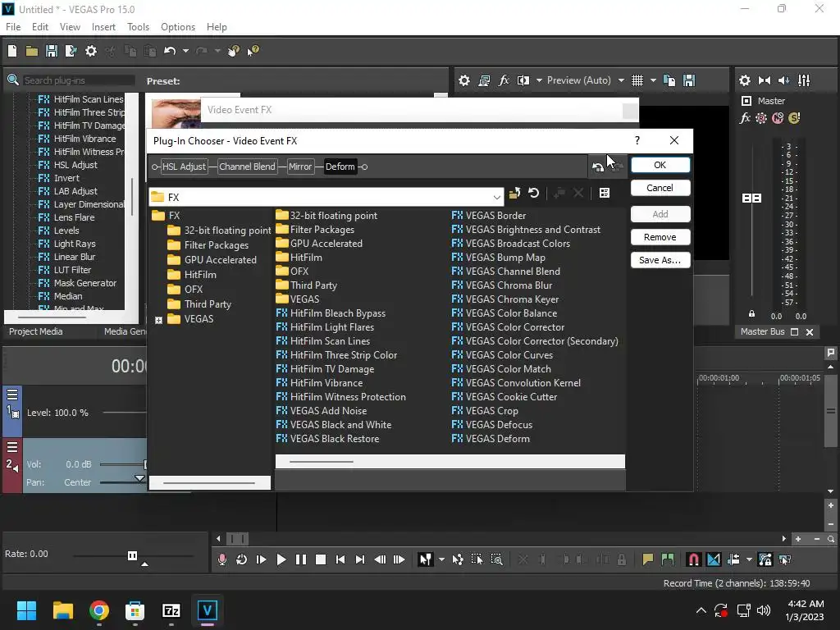Toggle Dim Output on Master bus
This screenshot has height=630, width=840.
tap(783, 80)
